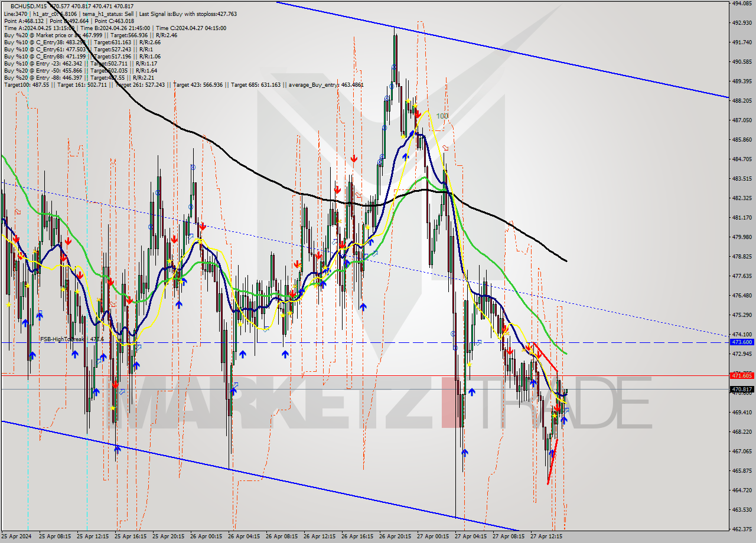756x543 pixels.
Task: Click price axis label 478.825
Action: pyautogui.click(x=742, y=256)
